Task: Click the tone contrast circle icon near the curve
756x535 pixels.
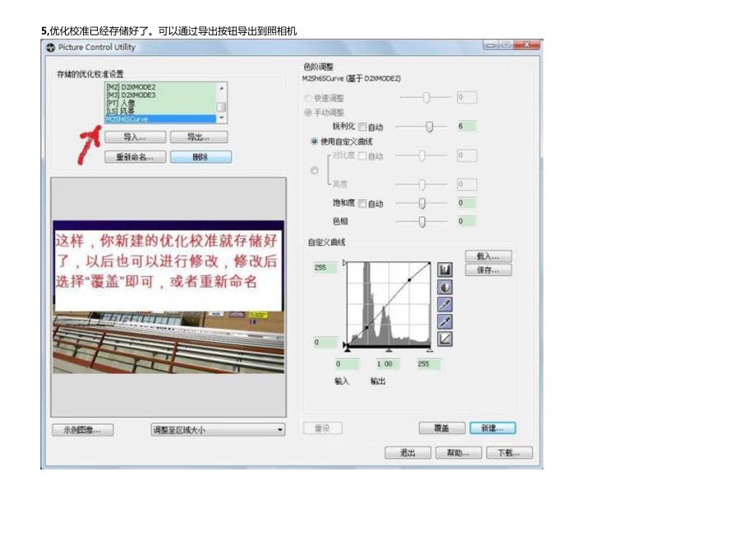Action: click(x=445, y=285)
